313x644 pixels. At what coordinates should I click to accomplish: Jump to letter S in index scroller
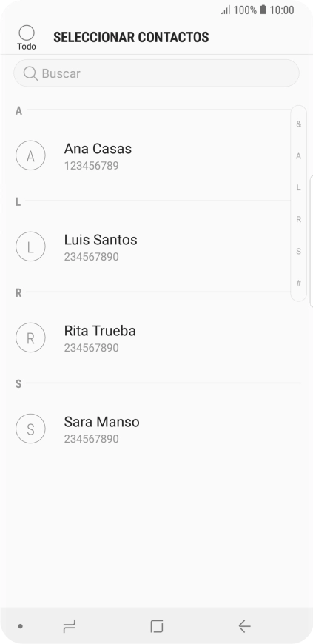(299, 252)
